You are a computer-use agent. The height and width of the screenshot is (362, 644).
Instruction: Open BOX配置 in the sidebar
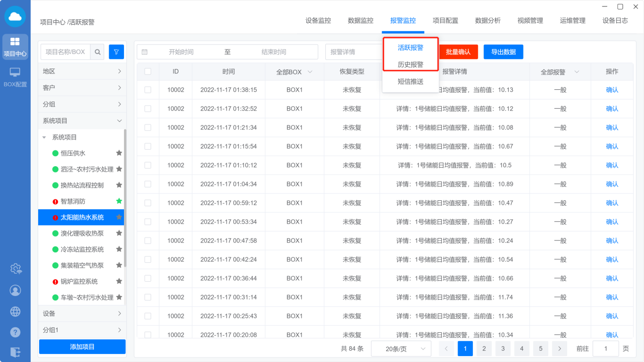pyautogui.click(x=15, y=78)
